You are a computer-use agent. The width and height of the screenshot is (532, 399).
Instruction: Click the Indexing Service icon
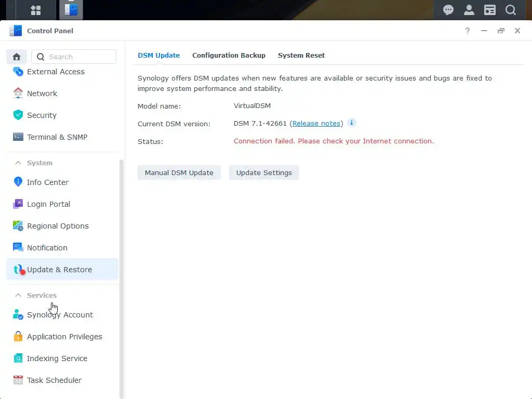point(18,358)
